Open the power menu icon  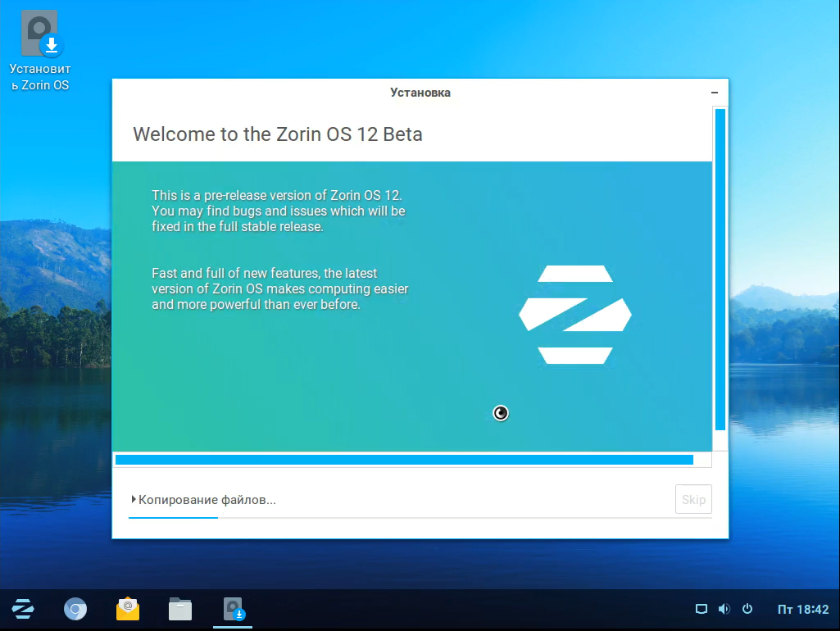point(747,609)
